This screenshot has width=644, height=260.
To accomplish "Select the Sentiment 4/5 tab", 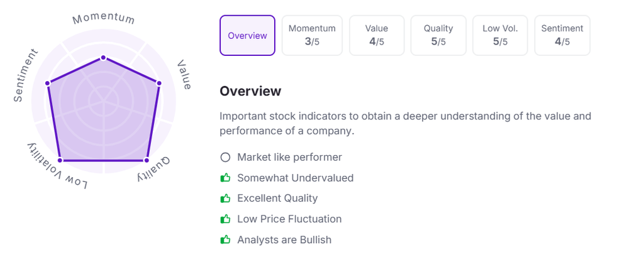I will click(x=562, y=36).
